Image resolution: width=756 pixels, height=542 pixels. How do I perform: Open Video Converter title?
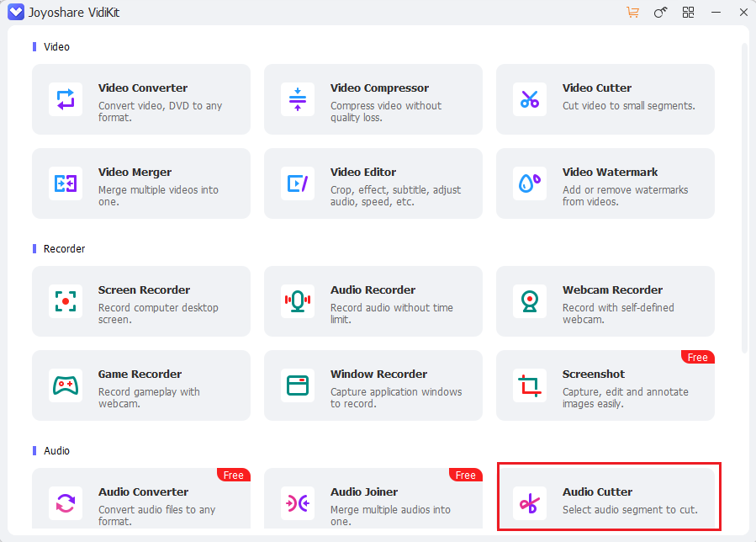coord(143,88)
